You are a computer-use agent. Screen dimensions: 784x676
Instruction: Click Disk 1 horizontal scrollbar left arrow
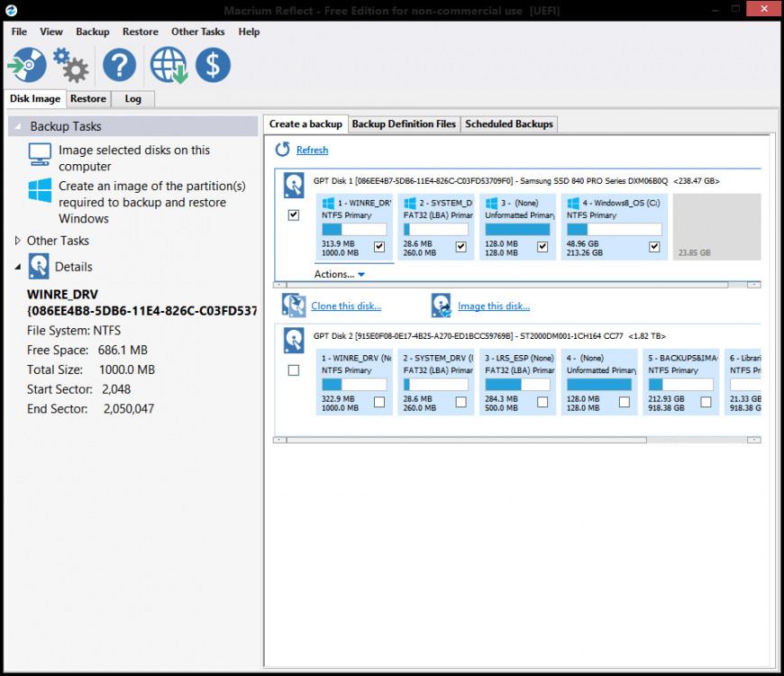(279, 285)
